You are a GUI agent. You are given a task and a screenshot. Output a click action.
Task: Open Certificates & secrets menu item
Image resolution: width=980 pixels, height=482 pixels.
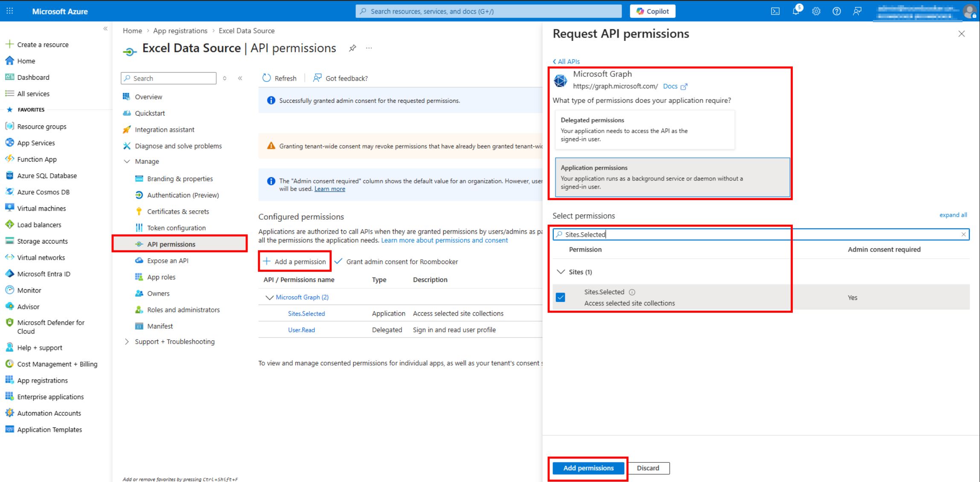coord(178,212)
